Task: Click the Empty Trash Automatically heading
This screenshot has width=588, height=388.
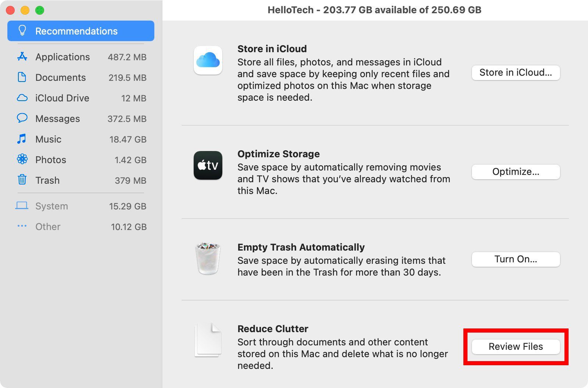Action: [x=301, y=247]
